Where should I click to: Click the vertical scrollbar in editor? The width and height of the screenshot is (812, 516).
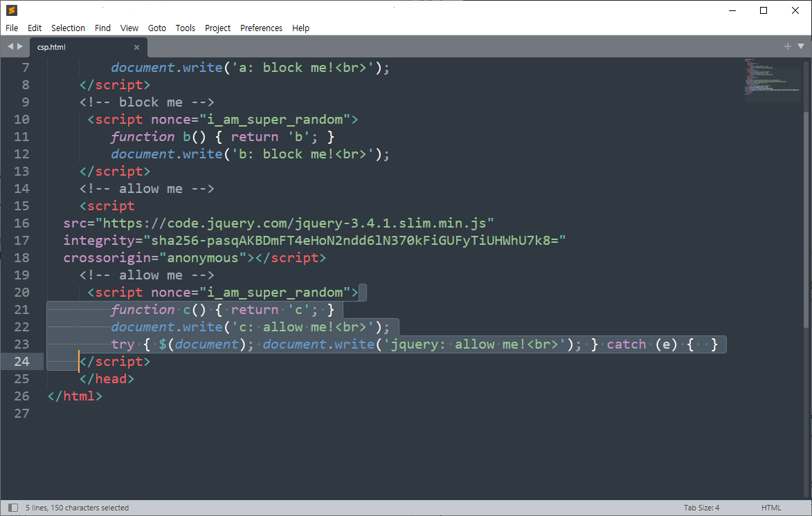point(806,208)
